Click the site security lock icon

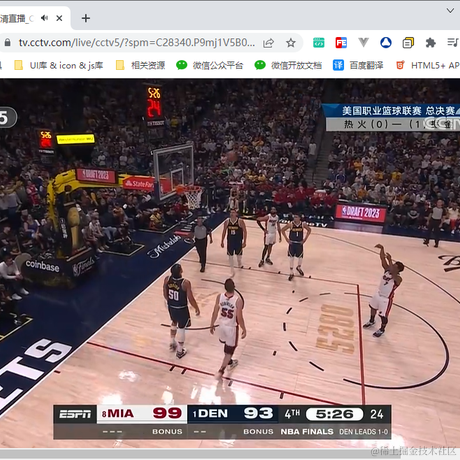point(7,43)
